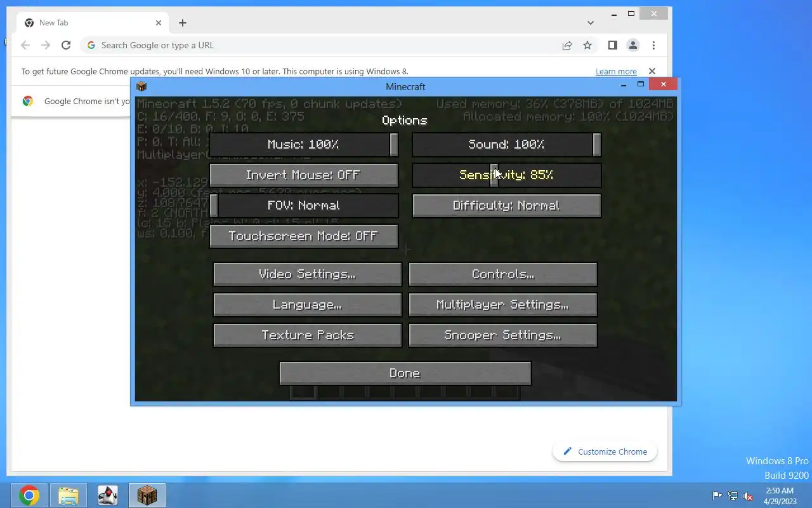
Task: Open Action Center flag icon
Action: click(717, 496)
